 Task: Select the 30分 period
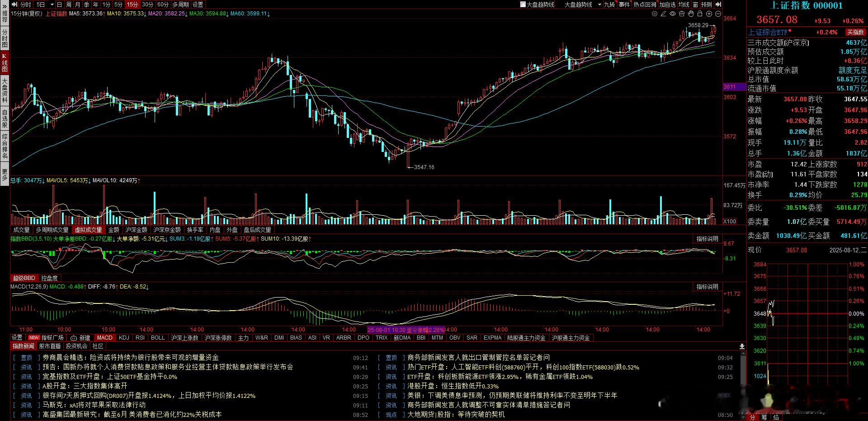pos(147,5)
